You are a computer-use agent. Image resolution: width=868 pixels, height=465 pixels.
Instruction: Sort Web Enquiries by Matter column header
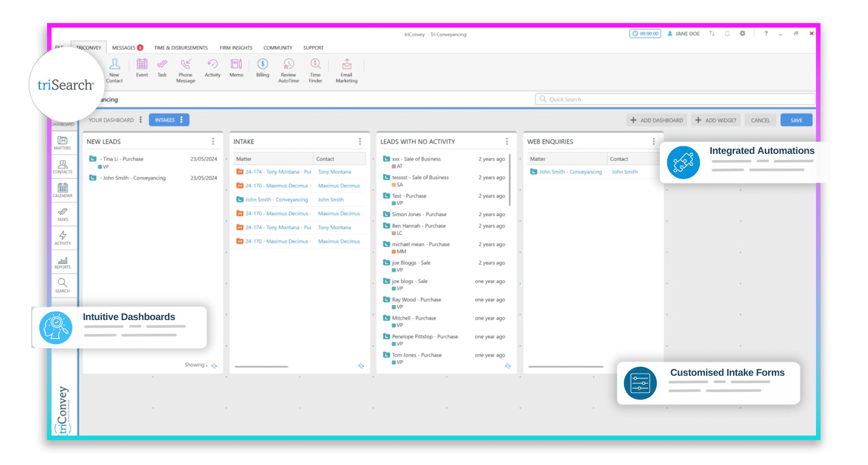567,159
